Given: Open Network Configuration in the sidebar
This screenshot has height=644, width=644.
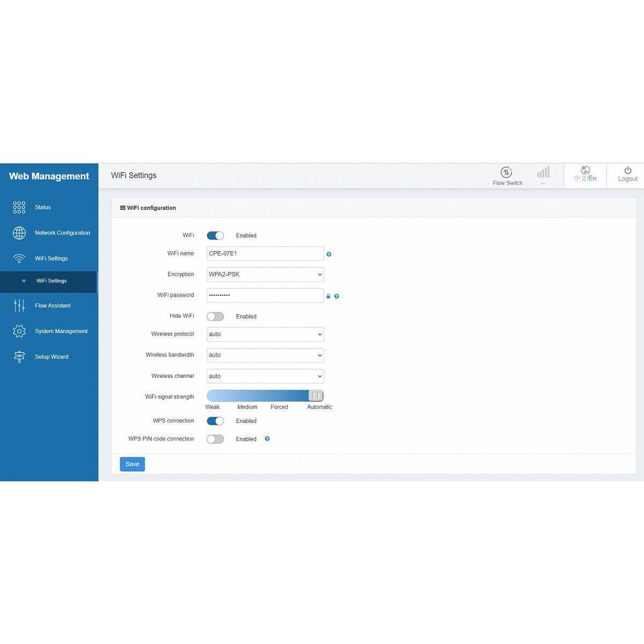Looking at the screenshot, I should 62,233.
